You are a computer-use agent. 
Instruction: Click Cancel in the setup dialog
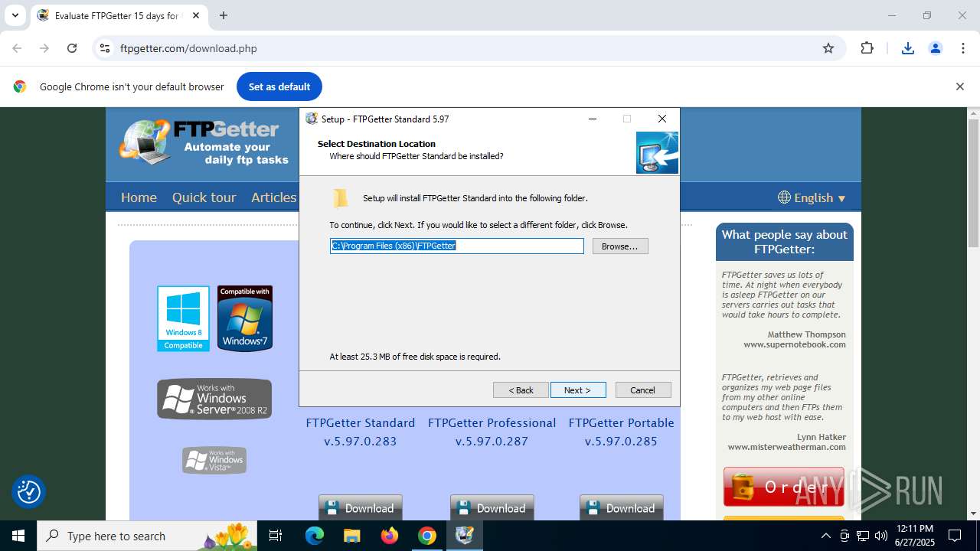pos(643,390)
